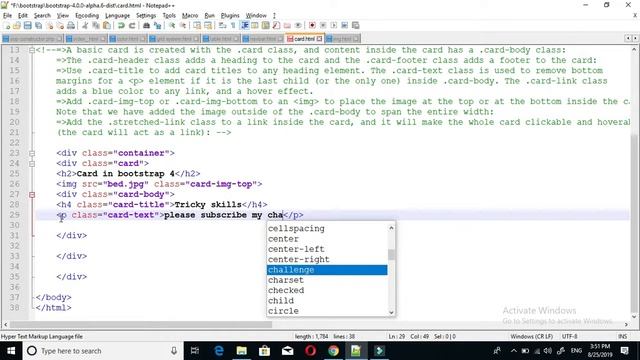Close the card.html tab with its X
This screenshot has height=360, width=640.
click(x=319, y=39)
